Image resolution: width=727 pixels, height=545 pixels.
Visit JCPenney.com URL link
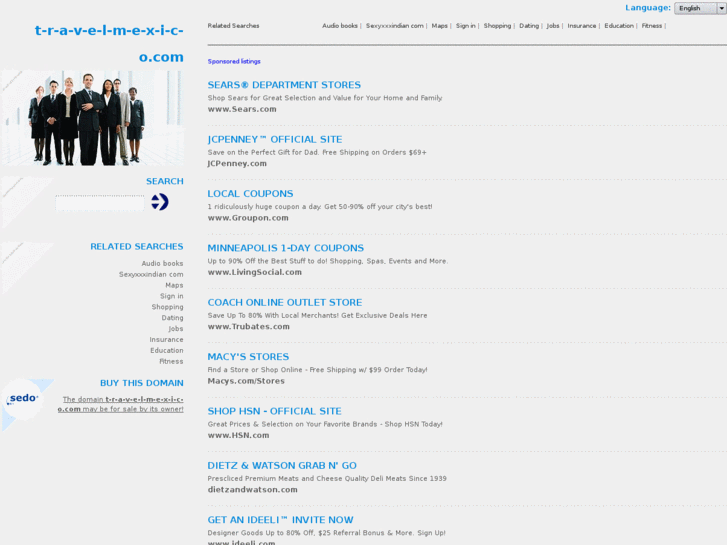237,163
